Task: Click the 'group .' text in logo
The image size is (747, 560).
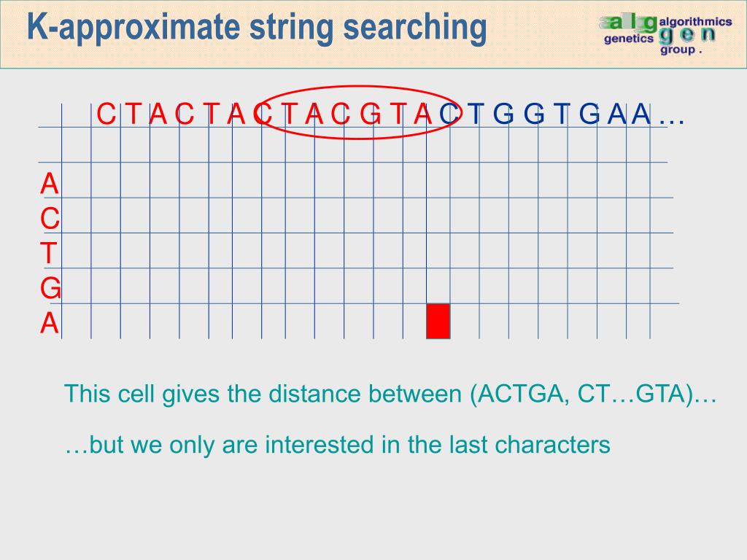Action: click(681, 50)
